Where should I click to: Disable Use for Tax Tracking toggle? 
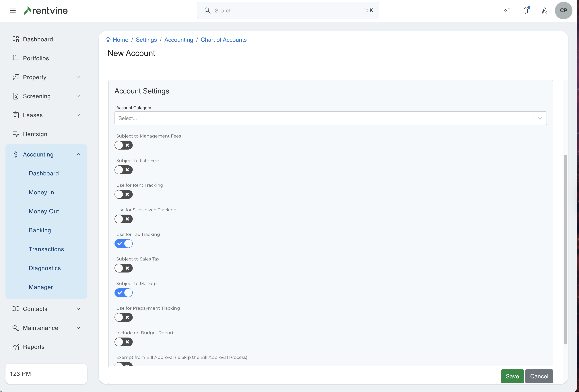click(x=124, y=243)
